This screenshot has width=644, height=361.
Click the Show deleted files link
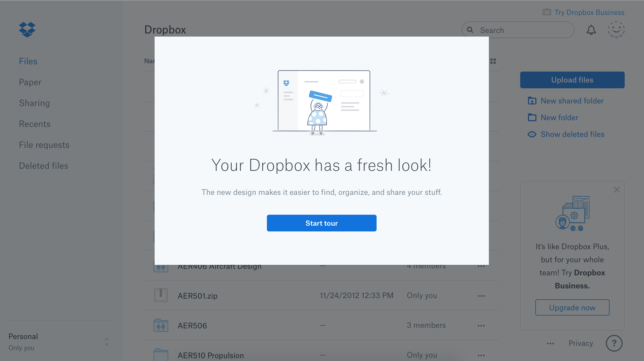pos(573,134)
